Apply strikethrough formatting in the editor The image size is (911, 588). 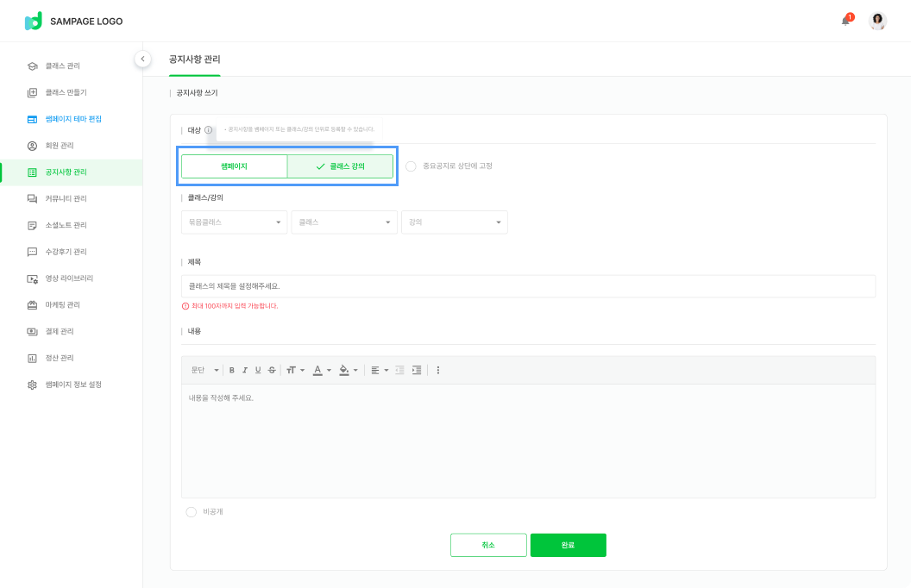click(x=272, y=370)
